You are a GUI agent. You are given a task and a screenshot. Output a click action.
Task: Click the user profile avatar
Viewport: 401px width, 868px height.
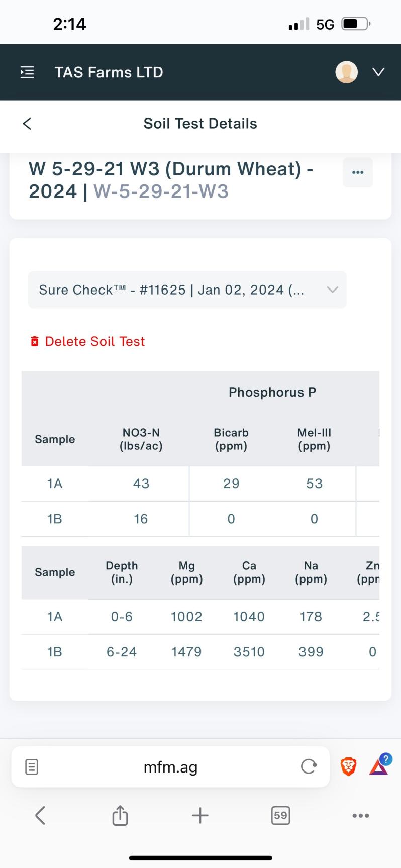click(x=346, y=72)
